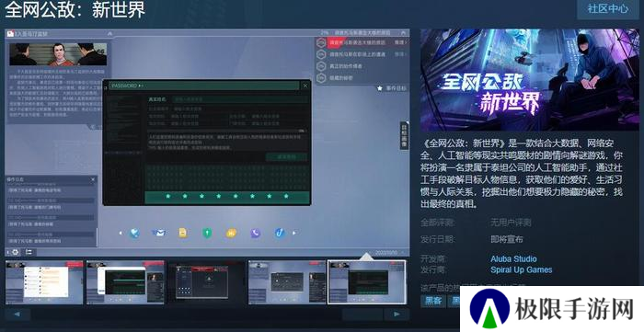Show previous apps with dock left arrow

pos(121,233)
